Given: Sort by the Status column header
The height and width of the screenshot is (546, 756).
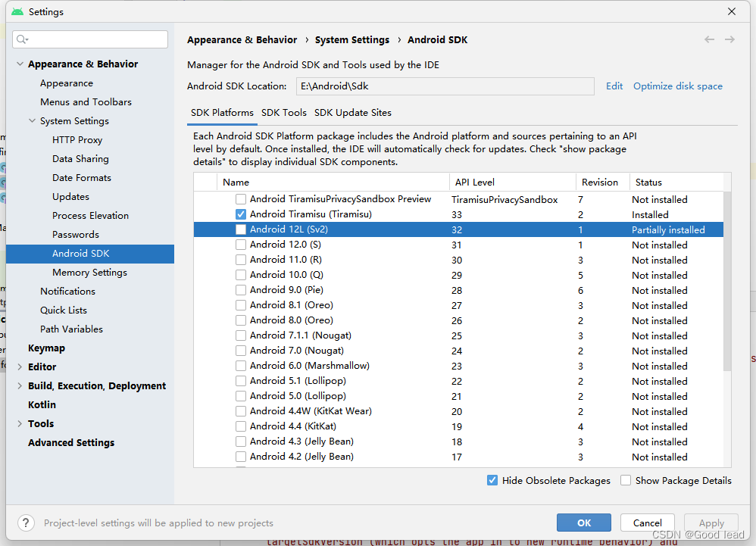Looking at the screenshot, I should pyautogui.click(x=677, y=183).
